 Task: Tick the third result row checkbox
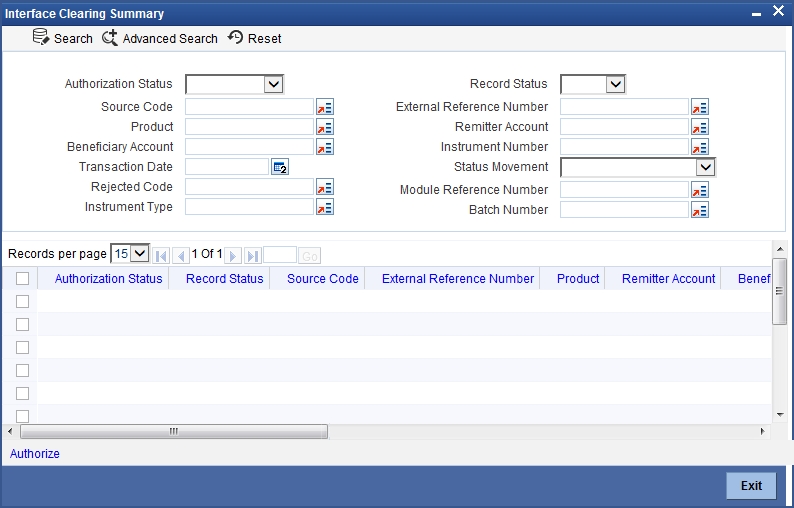(22, 347)
